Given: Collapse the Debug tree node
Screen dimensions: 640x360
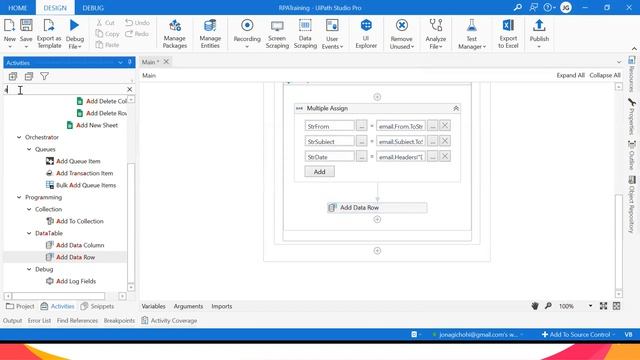Looking at the screenshot, I should pyautogui.click(x=29, y=269).
